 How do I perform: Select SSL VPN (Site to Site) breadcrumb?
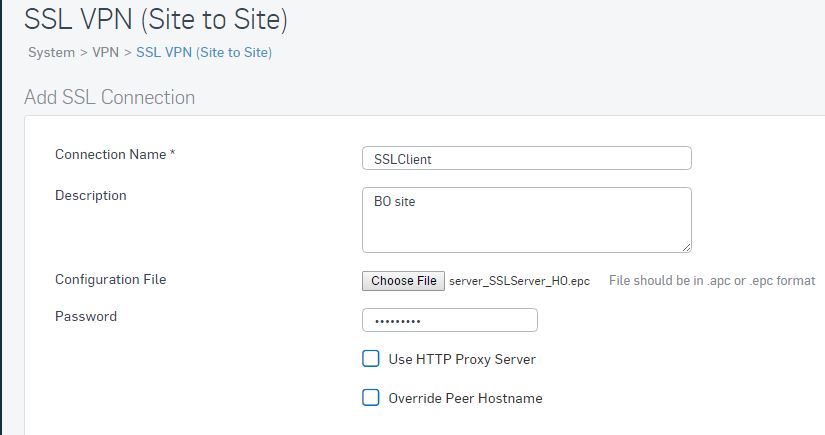coord(204,53)
